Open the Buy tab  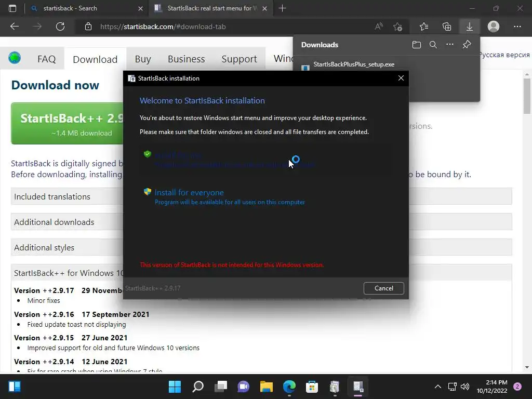pyautogui.click(x=143, y=59)
